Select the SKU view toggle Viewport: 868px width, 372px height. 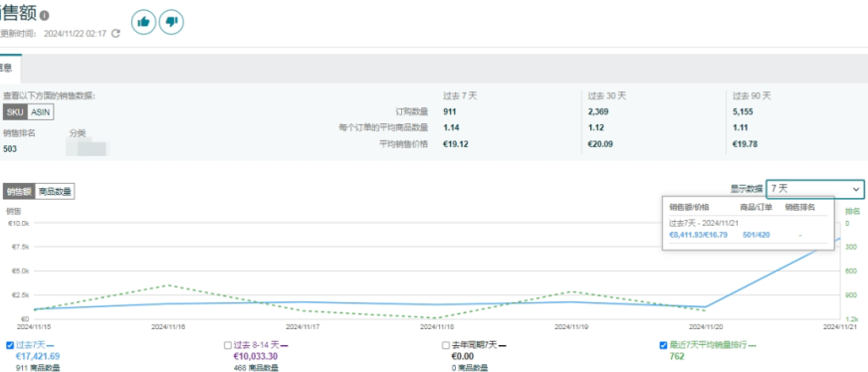click(x=16, y=111)
